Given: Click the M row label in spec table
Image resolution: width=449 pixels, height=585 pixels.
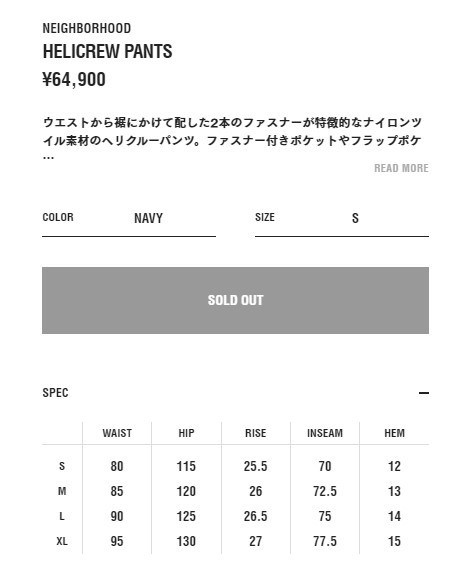Looking at the screenshot, I should (62, 491).
